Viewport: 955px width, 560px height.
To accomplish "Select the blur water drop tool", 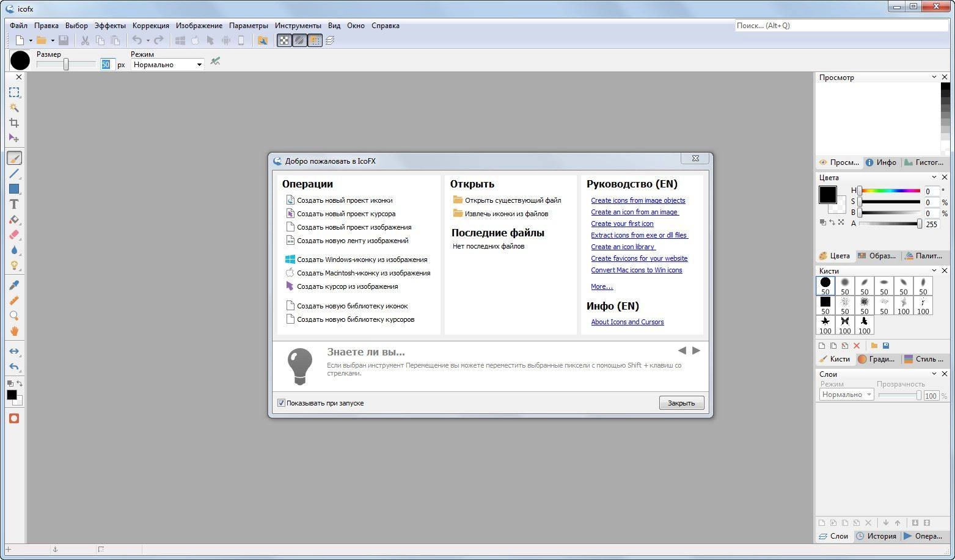I will [14, 250].
